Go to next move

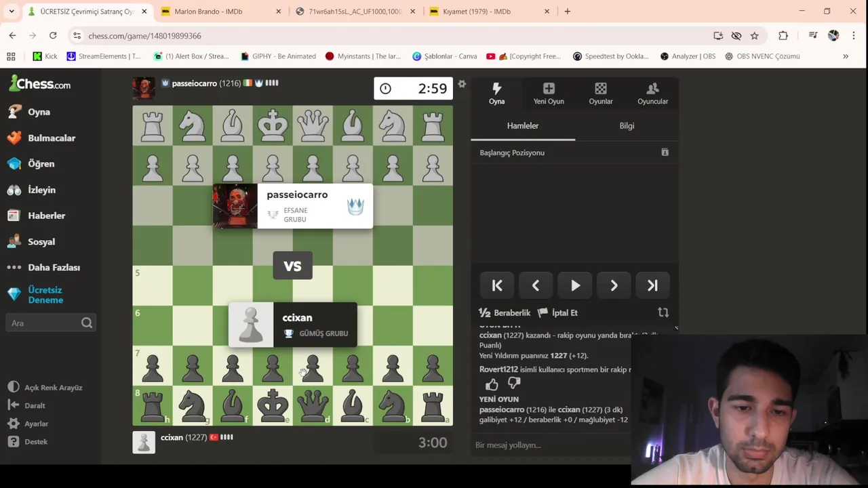(614, 286)
